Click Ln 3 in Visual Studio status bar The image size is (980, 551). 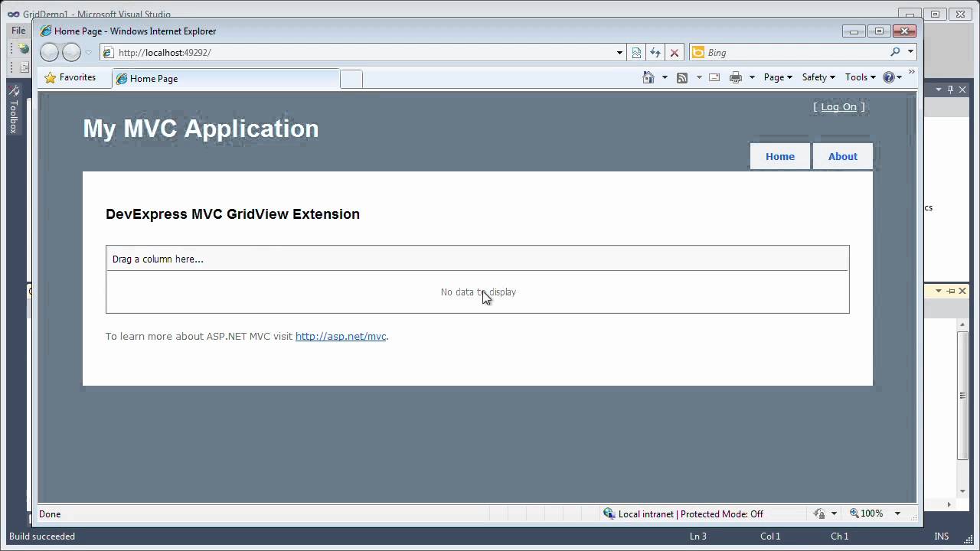coord(698,536)
